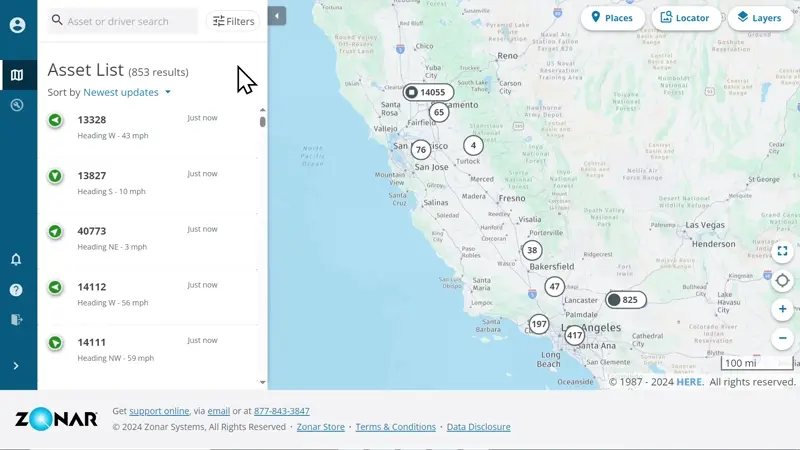Open the Terms & Conditions link
The width and height of the screenshot is (800, 450).
395,427
